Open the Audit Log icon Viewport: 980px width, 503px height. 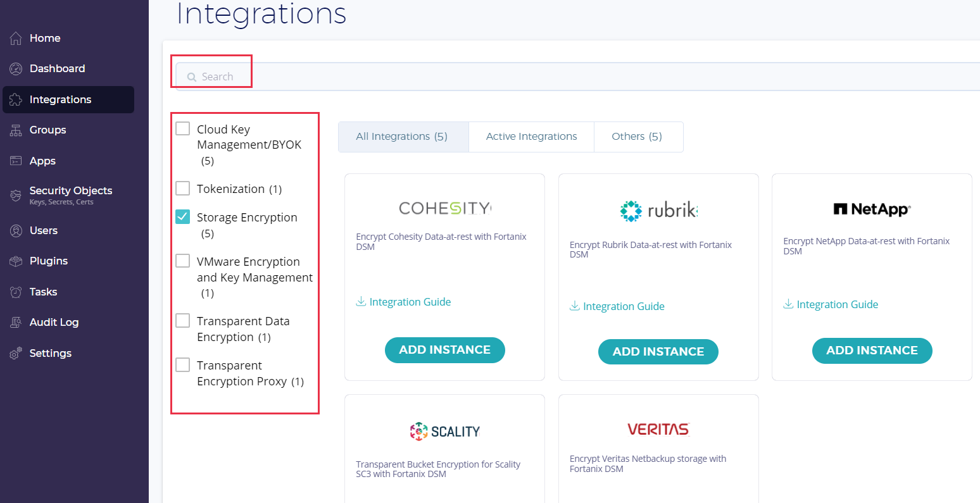pos(16,323)
